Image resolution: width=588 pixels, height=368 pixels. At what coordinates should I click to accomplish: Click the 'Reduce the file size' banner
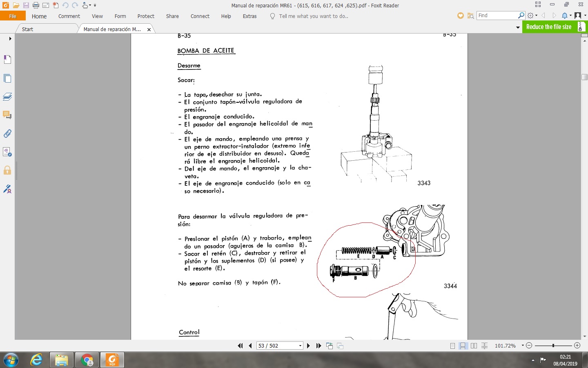[554, 27]
